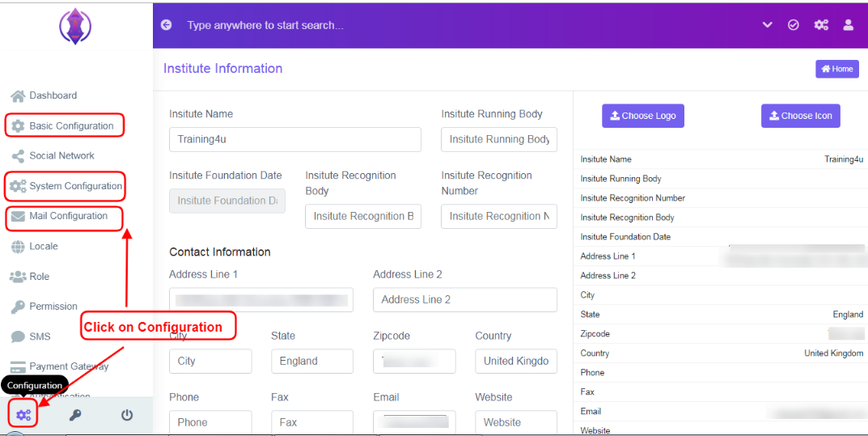Click the Locale globe icon

18,247
